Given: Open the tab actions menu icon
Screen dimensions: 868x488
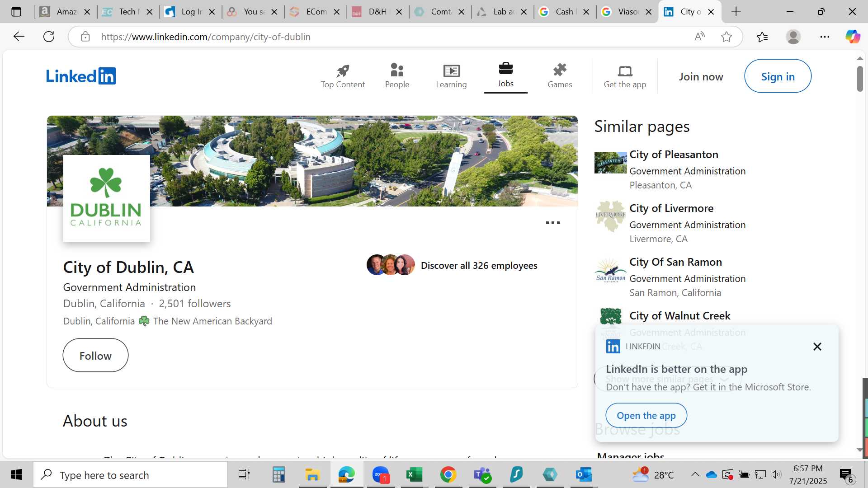Looking at the screenshot, I should [x=16, y=12].
